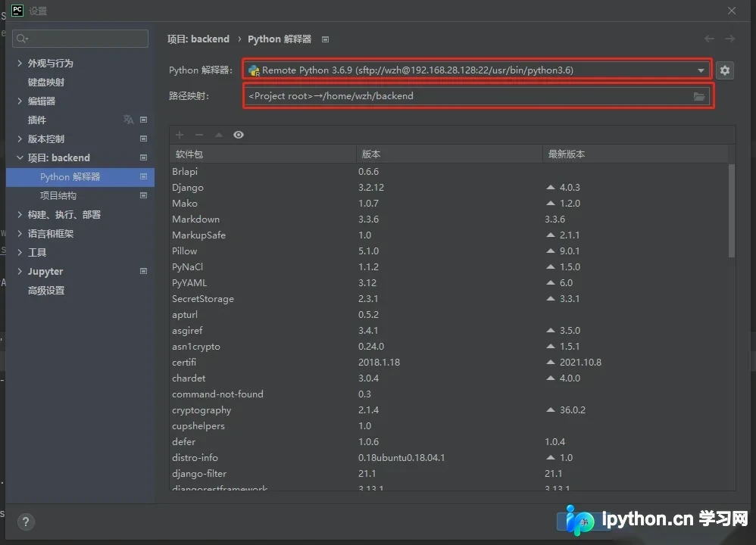
Task: Expand the 版本控制 section
Action: point(20,139)
